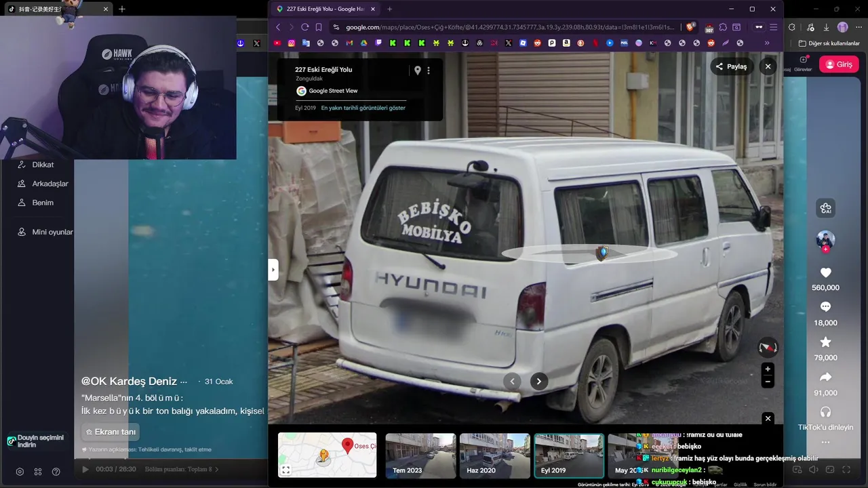
Task: Open the Brave Shields icon in address bar
Action: [x=692, y=27]
